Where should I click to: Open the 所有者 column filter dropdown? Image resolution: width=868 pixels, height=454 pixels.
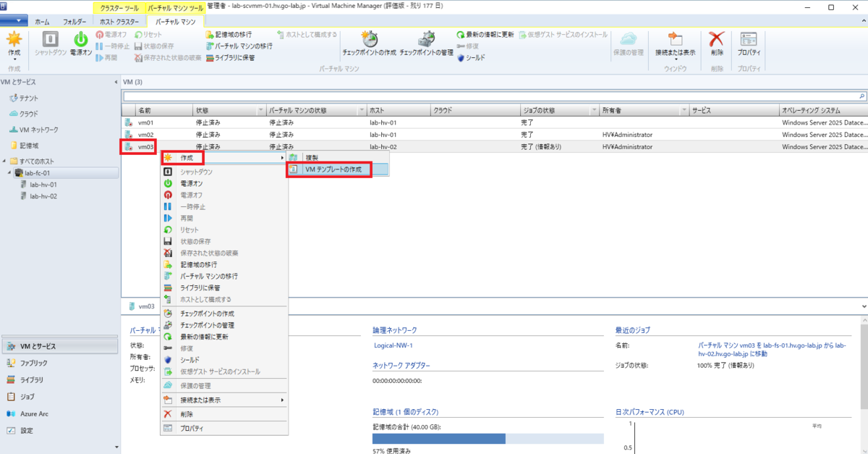pyautogui.click(x=684, y=111)
